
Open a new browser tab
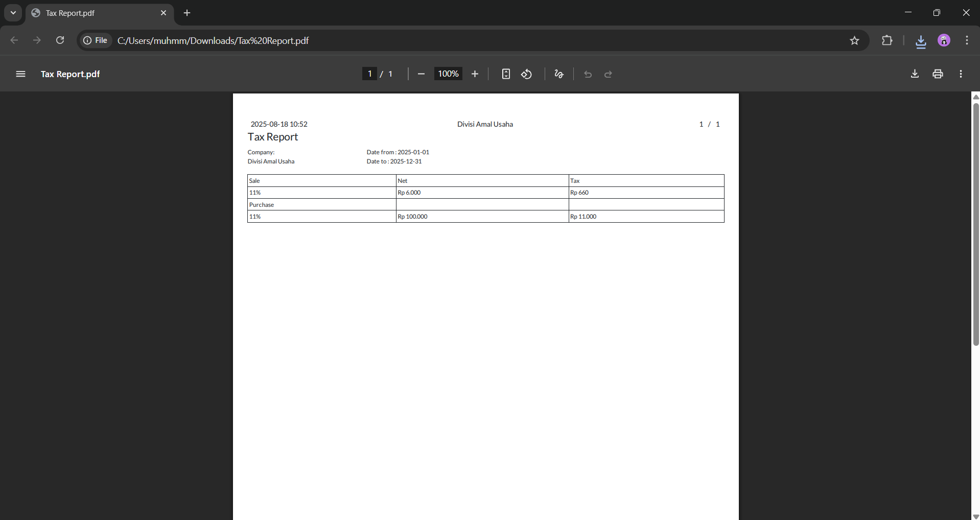[187, 13]
